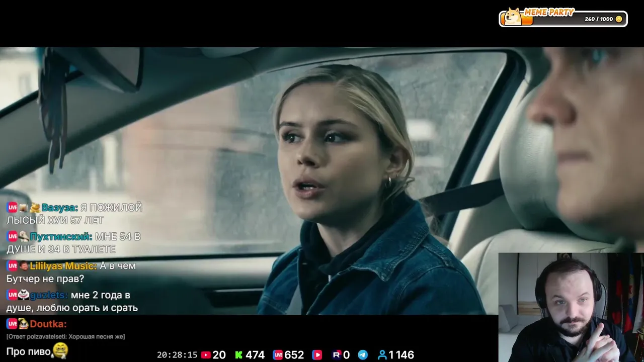Click the LIVE badge next to guzlets
This screenshot has width=644, height=362.
coord(12,295)
